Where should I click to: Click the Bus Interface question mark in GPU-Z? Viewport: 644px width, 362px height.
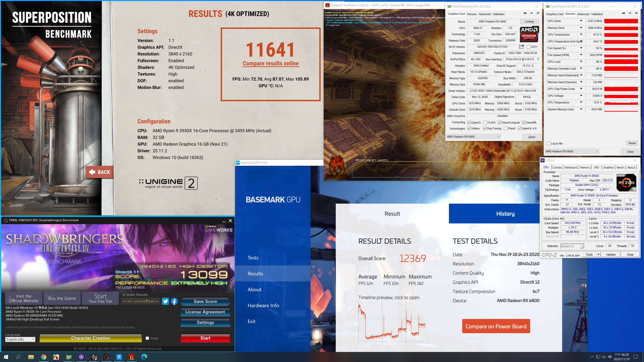pyautogui.click(x=538, y=59)
